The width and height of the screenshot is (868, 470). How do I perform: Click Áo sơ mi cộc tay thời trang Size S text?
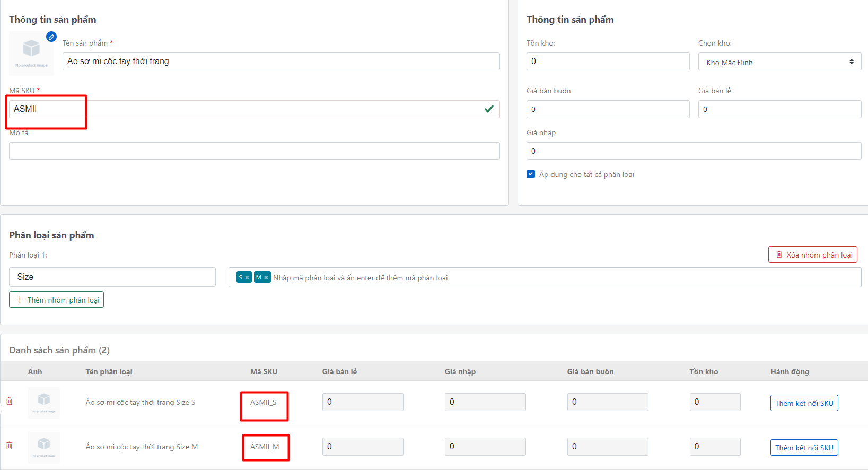click(141, 402)
